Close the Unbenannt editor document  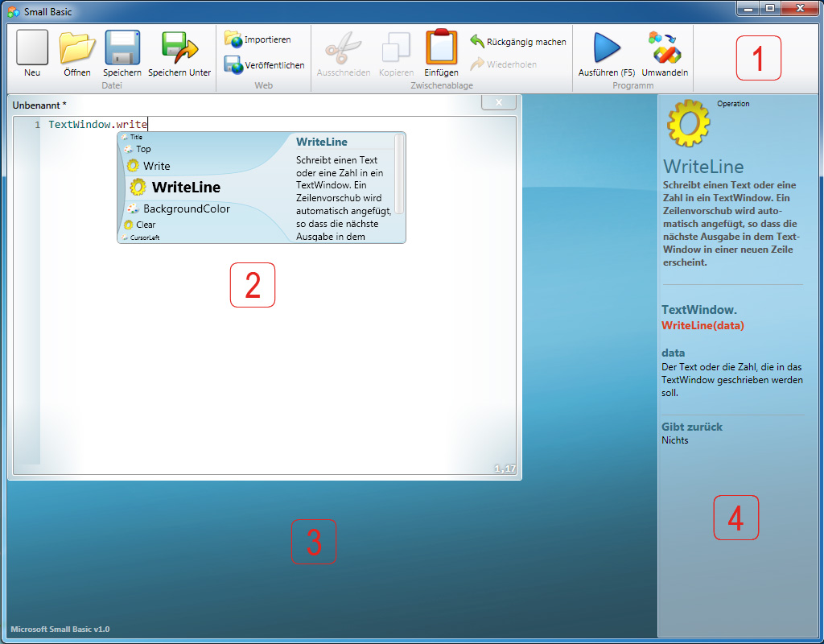pos(499,103)
